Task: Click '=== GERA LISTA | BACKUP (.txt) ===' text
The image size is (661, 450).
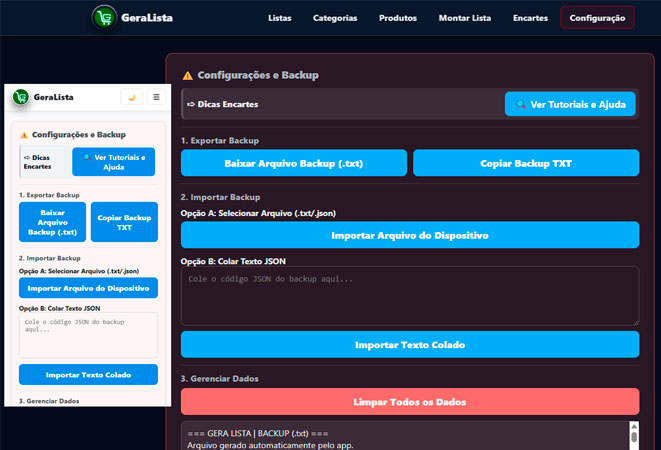Action: [258, 433]
